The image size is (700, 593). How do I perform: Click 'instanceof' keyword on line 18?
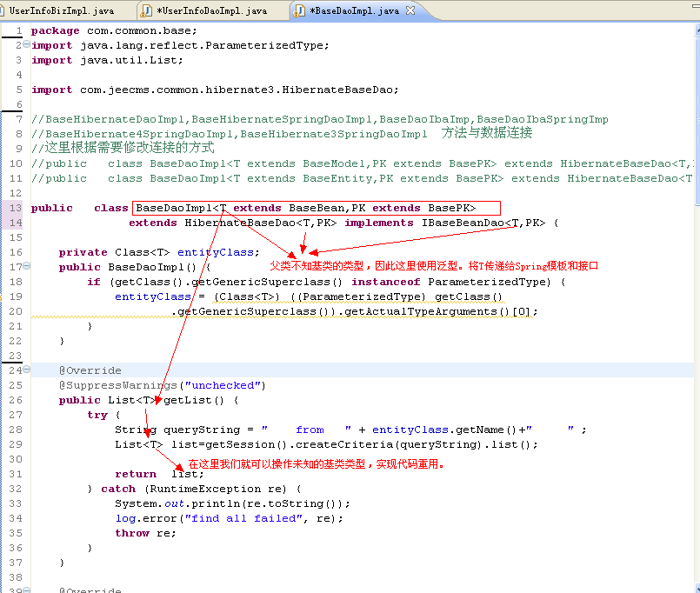coord(386,282)
